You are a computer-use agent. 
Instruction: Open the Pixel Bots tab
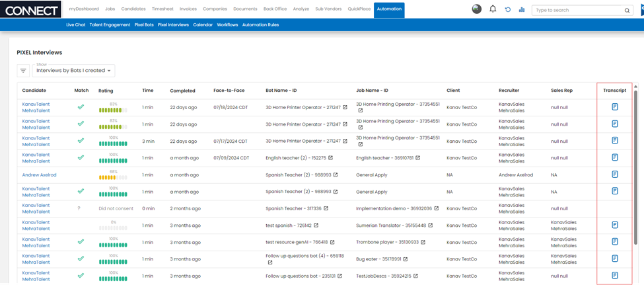pyautogui.click(x=143, y=24)
